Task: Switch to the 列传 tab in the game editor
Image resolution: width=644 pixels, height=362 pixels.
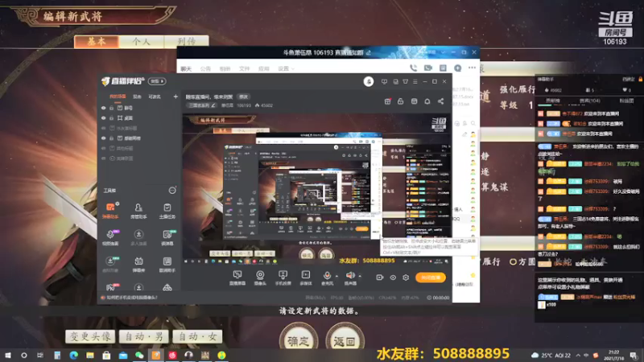Action: point(187,42)
